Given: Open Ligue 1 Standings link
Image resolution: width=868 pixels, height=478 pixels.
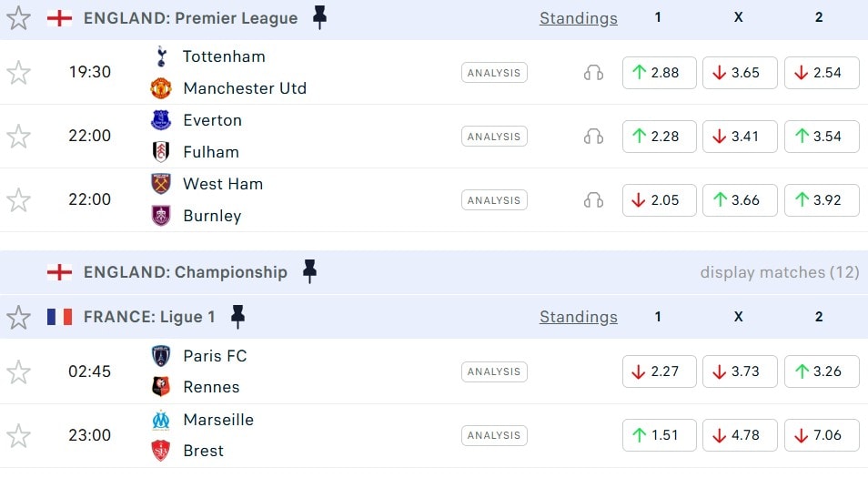Looking at the screenshot, I should tap(578, 317).
